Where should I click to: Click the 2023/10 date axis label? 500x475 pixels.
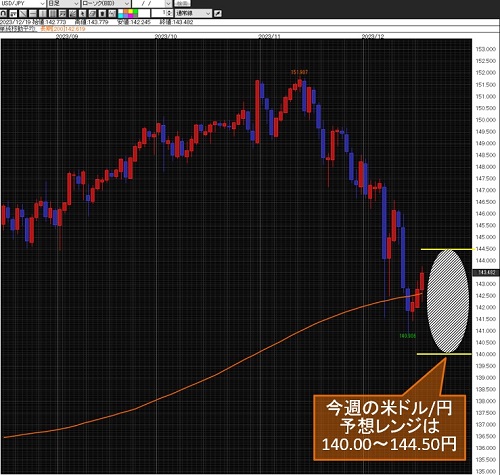click(166, 36)
